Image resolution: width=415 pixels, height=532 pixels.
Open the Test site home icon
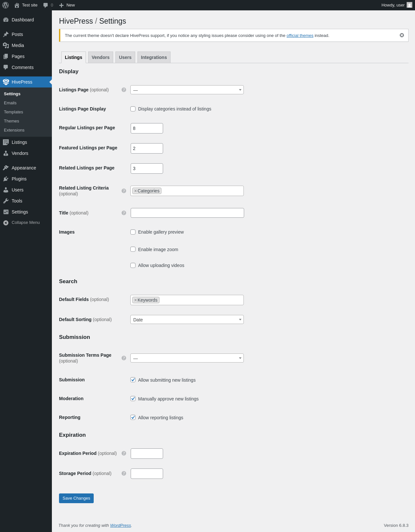point(17,5)
